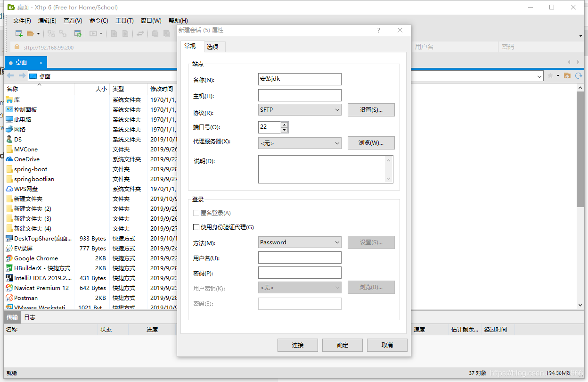Select the Google Chrome shortcut icon

point(9,258)
